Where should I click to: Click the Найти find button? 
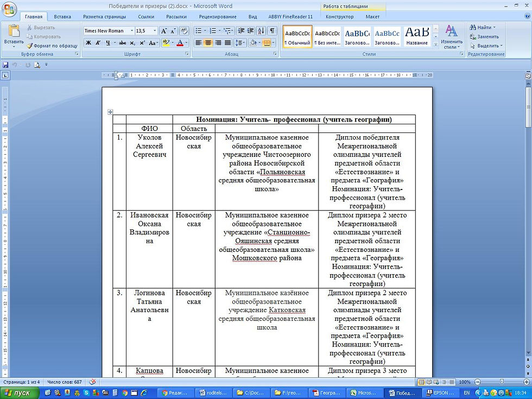[x=483, y=28]
